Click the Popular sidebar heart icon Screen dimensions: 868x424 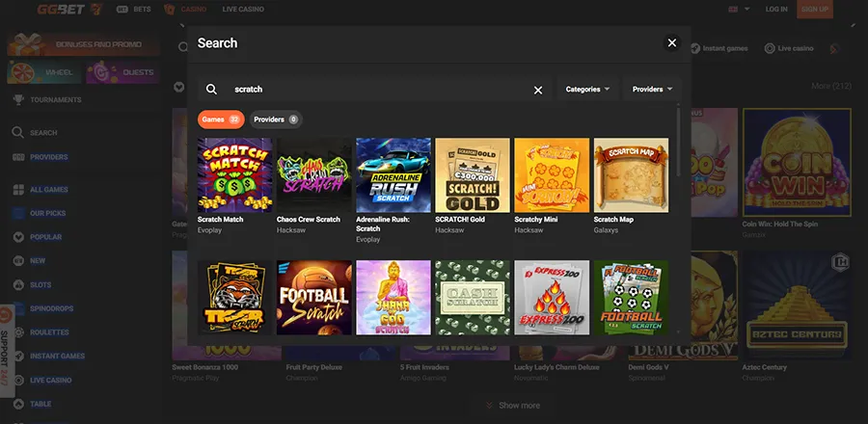[18, 237]
